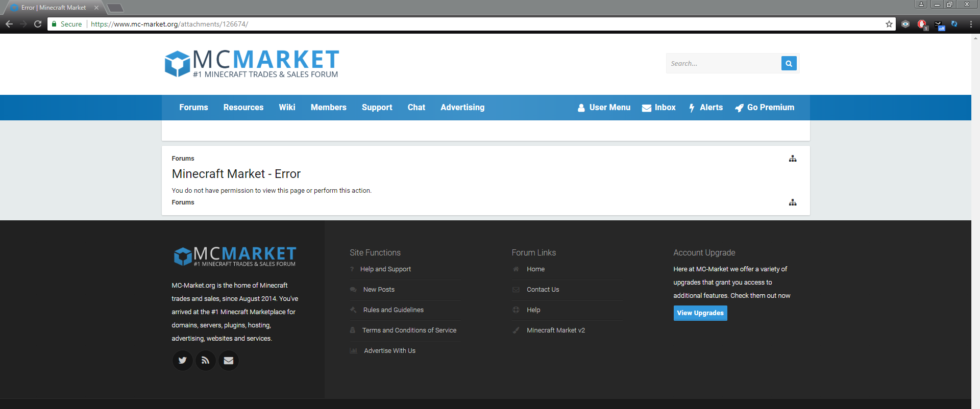This screenshot has width=980, height=409.
Task: Click Go Premium in the navigation bar
Action: point(765,107)
